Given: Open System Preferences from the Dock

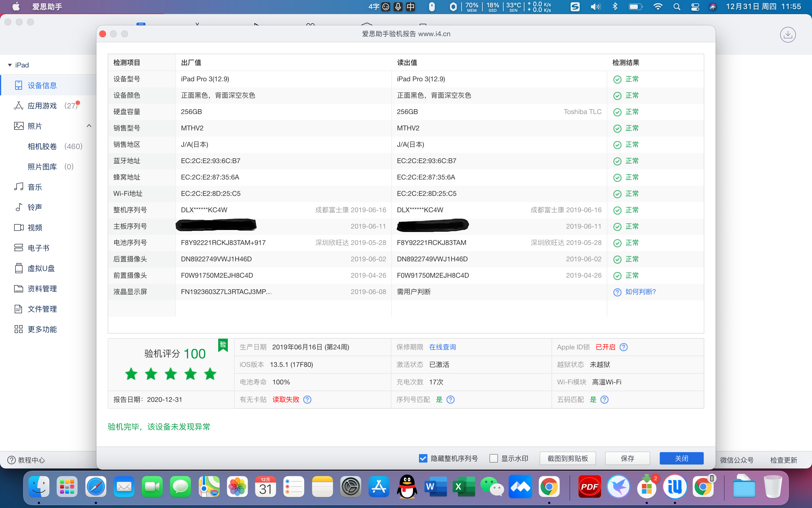Looking at the screenshot, I should coord(351,487).
